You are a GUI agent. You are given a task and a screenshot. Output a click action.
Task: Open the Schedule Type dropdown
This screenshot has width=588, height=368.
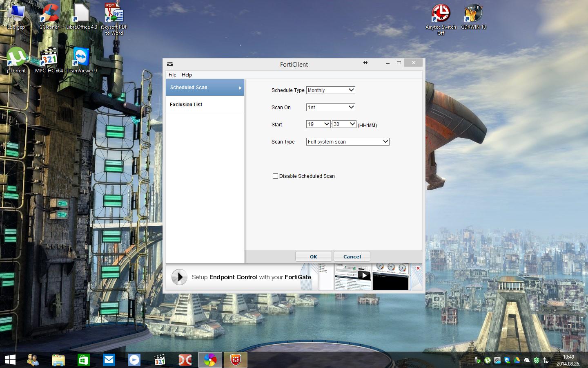(331, 90)
